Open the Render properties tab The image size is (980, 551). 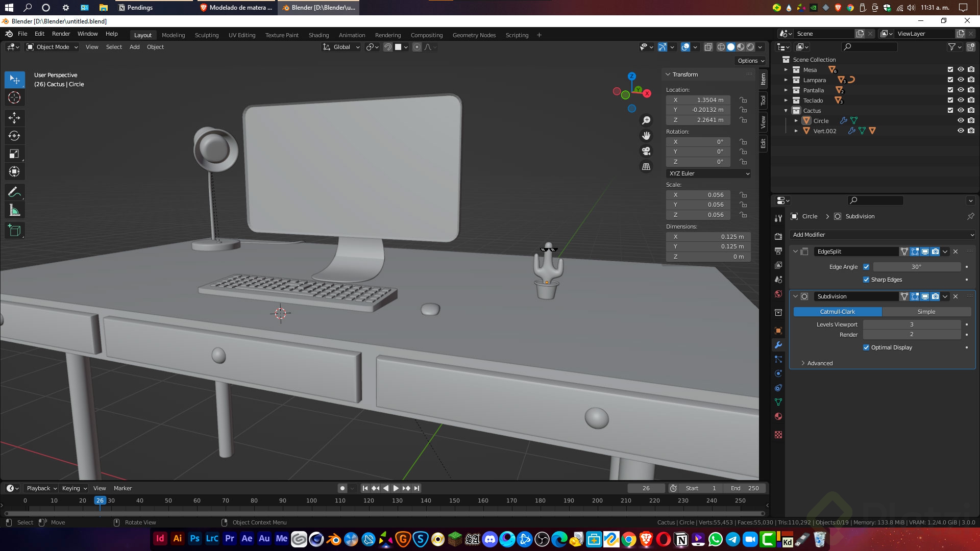click(778, 237)
